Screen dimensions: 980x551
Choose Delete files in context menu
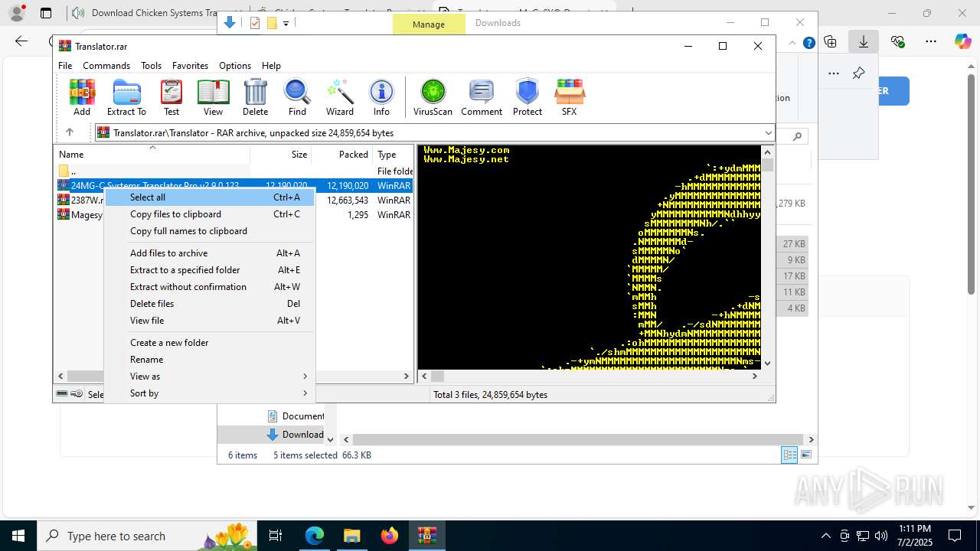coord(210,304)
